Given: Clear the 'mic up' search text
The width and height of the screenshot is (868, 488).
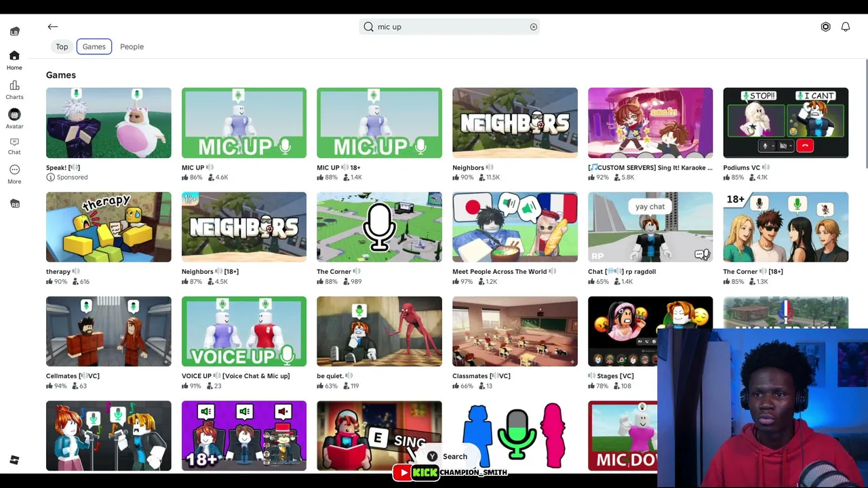Looking at the screenshot, I should point(534,27).
